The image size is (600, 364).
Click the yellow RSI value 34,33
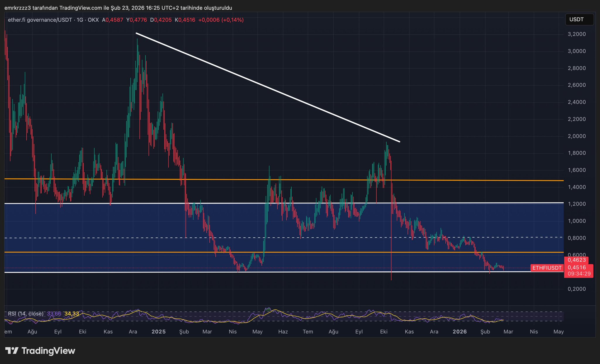pos(72,314)
